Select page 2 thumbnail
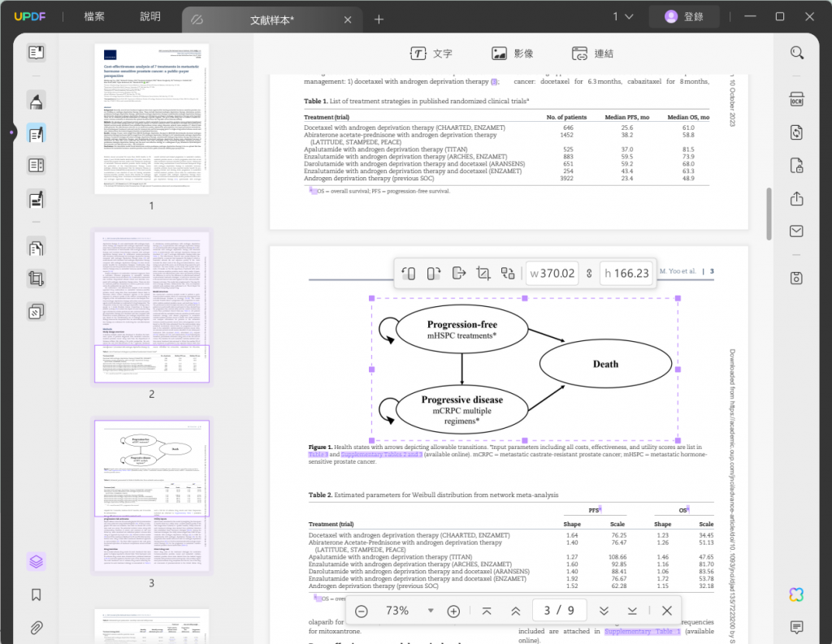Screen dimensions: 832x644 pyautogui.click(x=152, y=307)
